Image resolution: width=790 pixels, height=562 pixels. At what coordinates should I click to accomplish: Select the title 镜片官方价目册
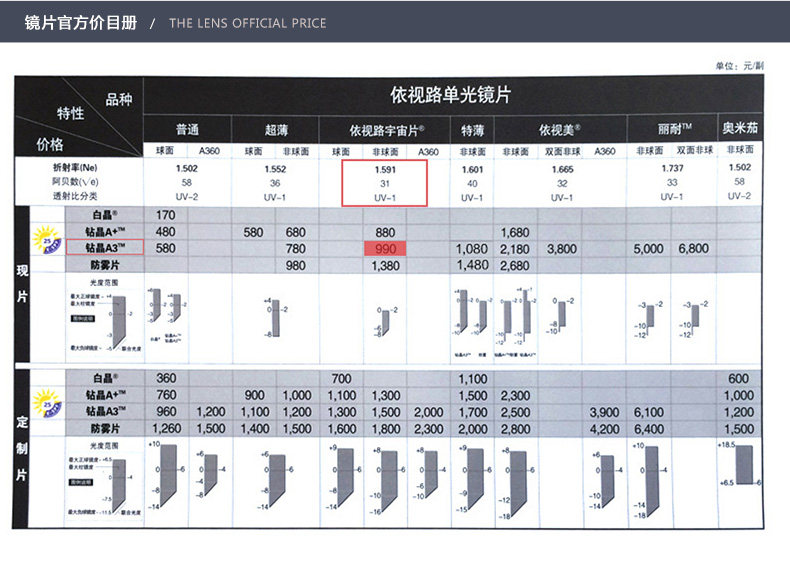click(x=81, y=23)
